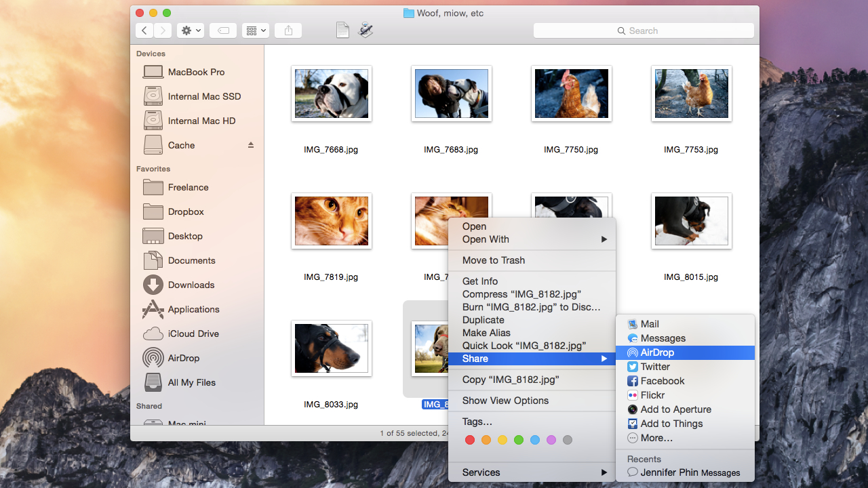Choose Burn "IMG_8182.jpg" to Disc
This screenshot has height=488, width=868.
532,307
